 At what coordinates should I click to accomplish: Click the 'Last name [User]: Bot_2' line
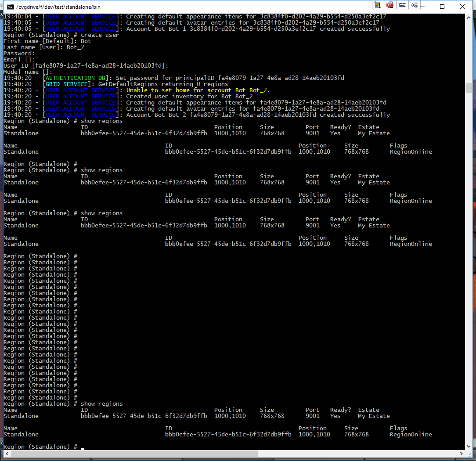point(44,47)
